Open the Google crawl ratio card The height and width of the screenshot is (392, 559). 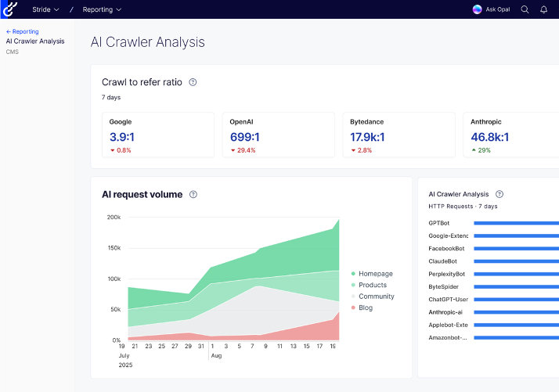pos(158,135)
